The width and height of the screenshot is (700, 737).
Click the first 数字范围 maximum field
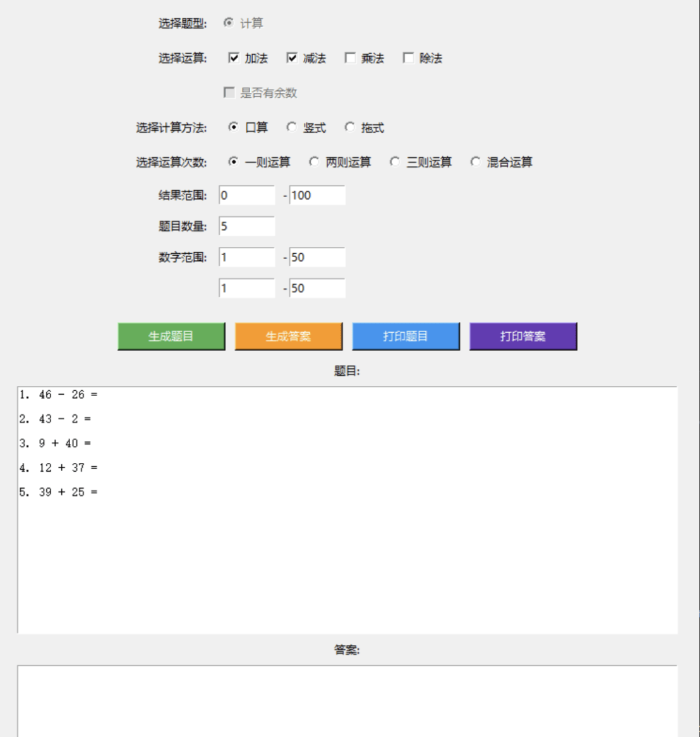(x=317, y=257)
